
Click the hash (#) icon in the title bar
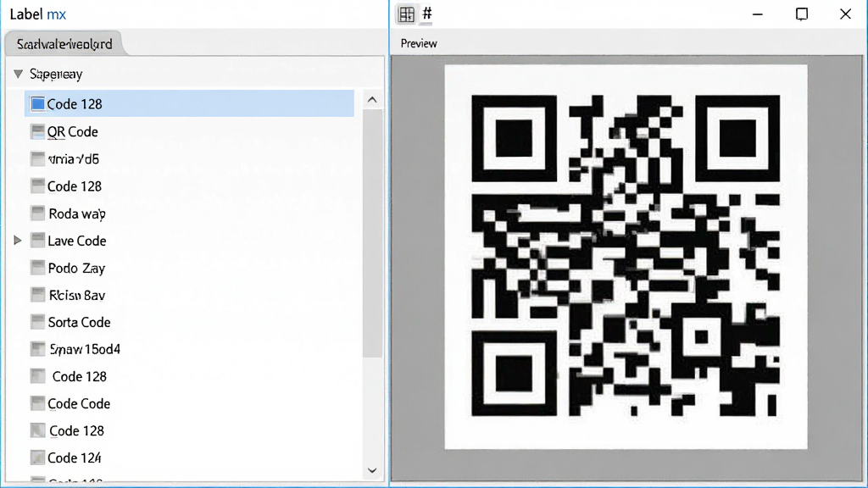[427, 14]
